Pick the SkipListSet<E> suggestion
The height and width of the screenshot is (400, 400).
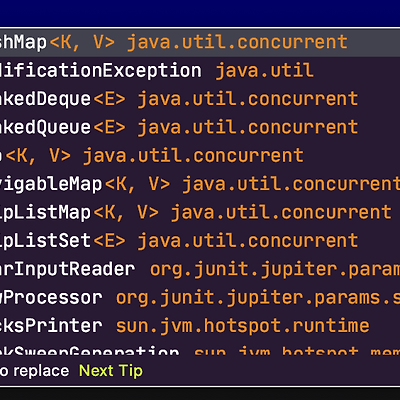pyautogui.click(x=200, y=241)
